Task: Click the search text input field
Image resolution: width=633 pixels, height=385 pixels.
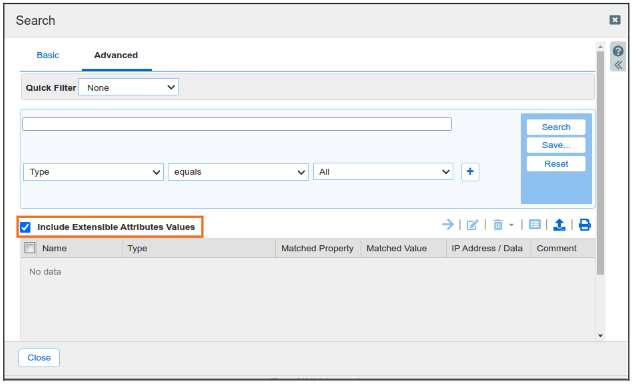Action: pyautogui.click(x=237, y=124)
